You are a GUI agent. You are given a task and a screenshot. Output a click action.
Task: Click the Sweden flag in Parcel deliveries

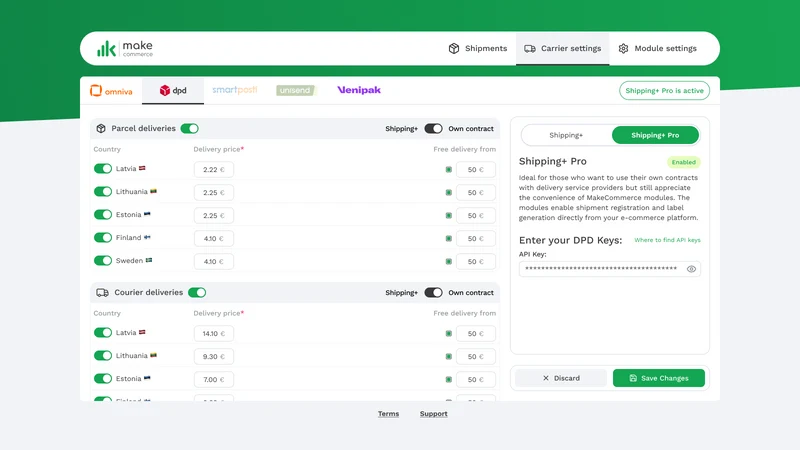(x=149, y=260)
